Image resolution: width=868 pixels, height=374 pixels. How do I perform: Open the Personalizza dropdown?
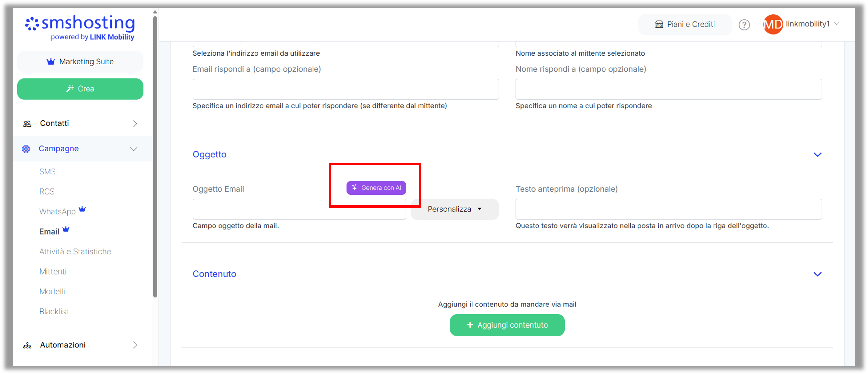454,209
